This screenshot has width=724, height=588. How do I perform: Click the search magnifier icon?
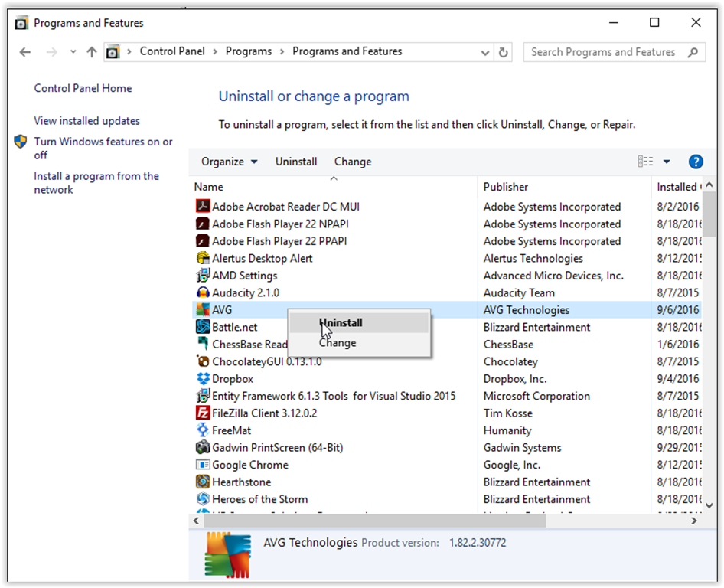(x=693, y=52)
